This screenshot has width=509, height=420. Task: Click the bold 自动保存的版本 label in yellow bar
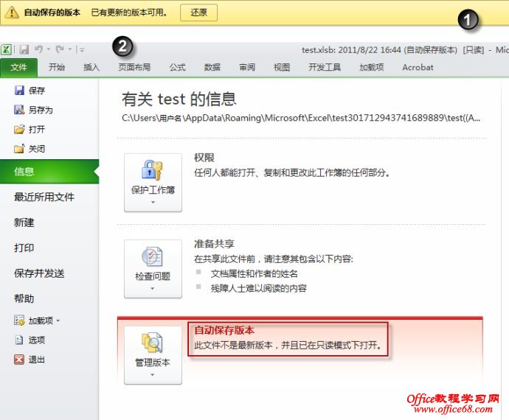point(52,13)
